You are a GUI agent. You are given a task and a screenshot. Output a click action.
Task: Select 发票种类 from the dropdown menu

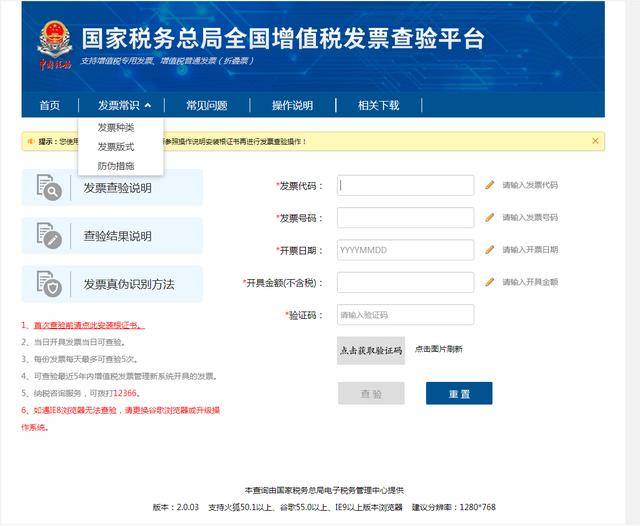pos(116,128)
